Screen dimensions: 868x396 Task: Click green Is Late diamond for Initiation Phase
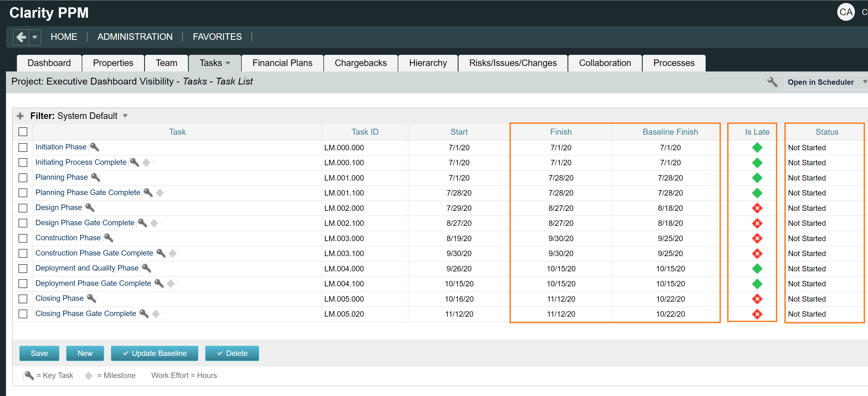coord(757,147)
